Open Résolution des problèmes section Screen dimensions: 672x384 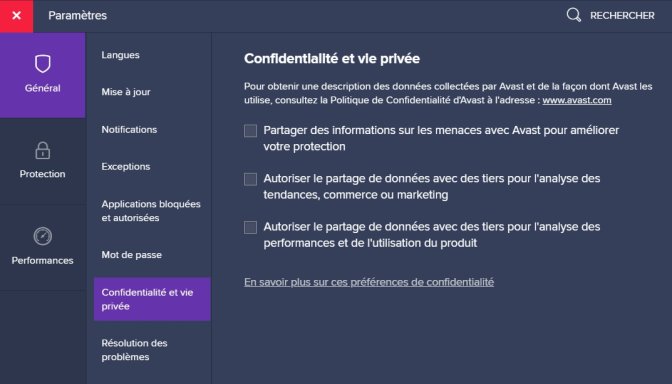tap(135, 350)
